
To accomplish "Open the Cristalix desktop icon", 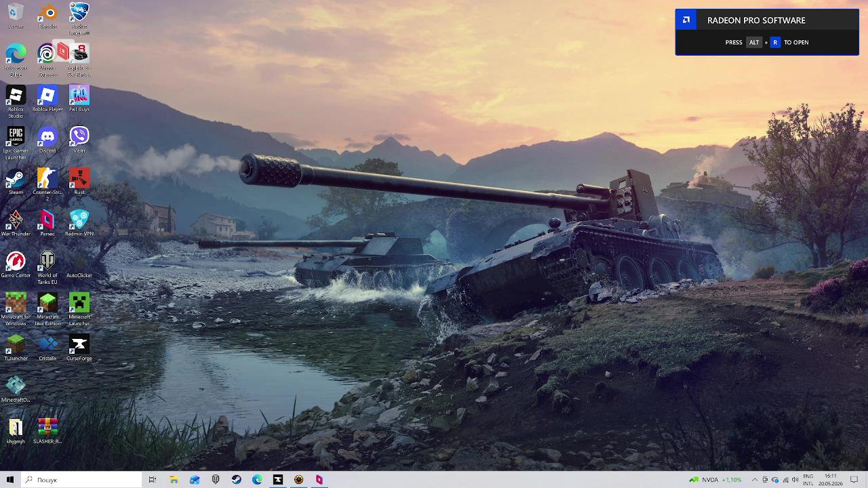I will click(x=47, y=348).
